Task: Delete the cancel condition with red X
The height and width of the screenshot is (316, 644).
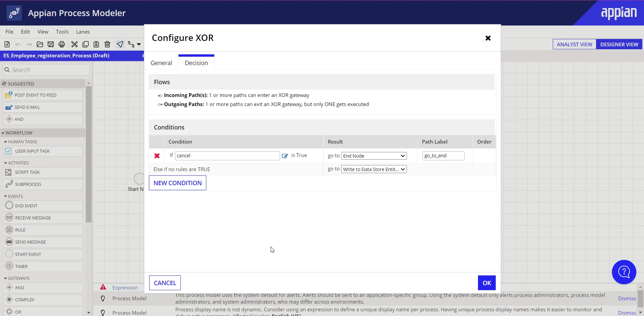Action: pyautogui.click(x=157, y=156)
